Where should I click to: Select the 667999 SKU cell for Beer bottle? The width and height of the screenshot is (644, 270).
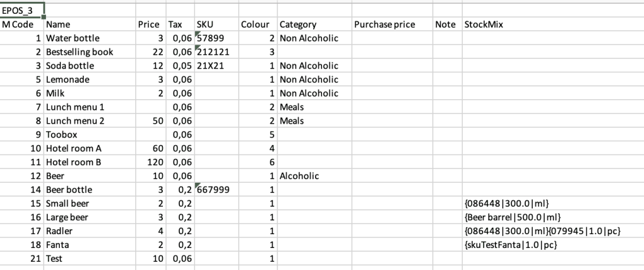point(217,190)
